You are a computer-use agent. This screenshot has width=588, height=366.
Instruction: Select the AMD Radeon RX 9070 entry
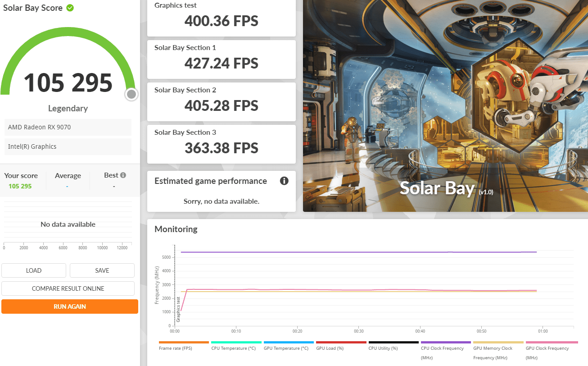point(68,127)
